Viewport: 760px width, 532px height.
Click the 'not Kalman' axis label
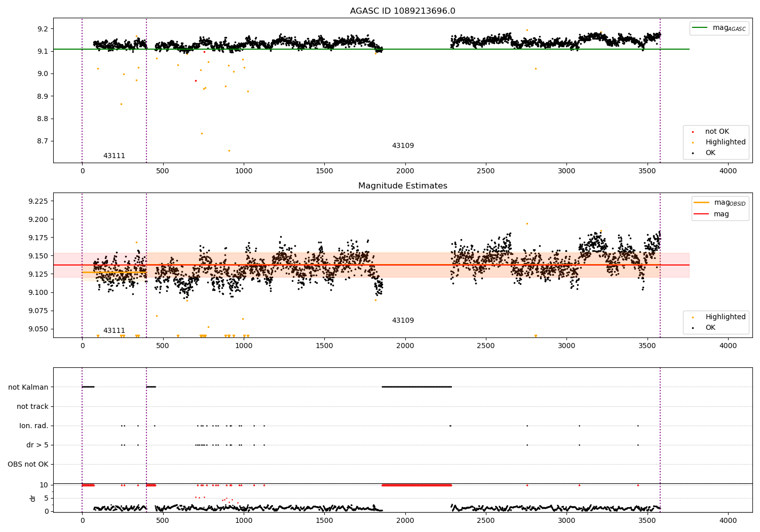pos(28,387)
